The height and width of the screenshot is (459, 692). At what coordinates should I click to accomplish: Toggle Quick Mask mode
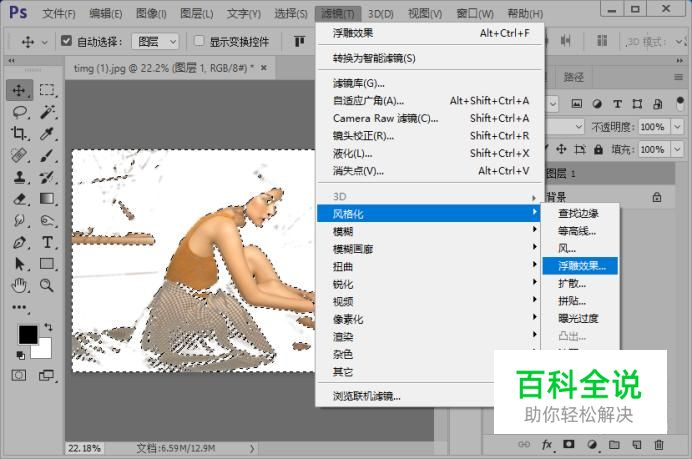19,376
